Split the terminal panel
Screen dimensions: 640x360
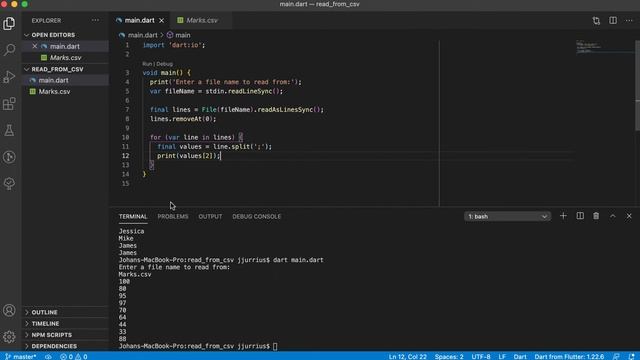point(580,216)
